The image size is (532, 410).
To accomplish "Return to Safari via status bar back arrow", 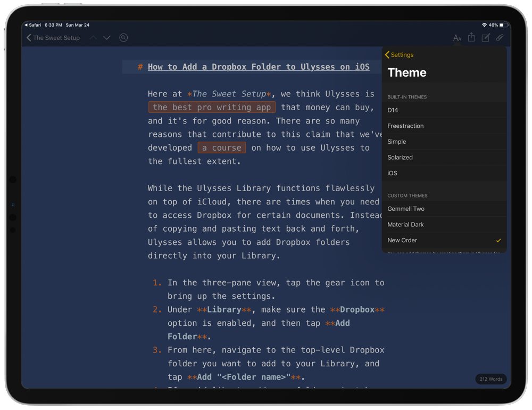I will 32,25.
